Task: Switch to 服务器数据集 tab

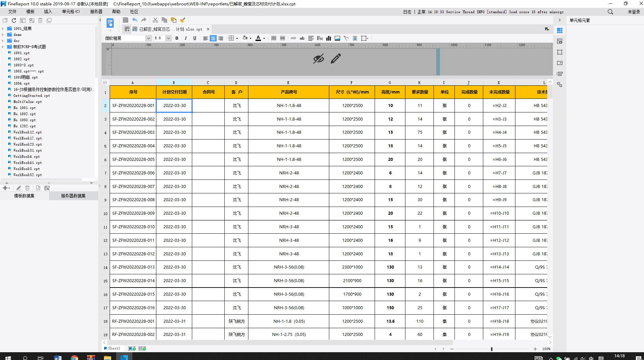Action: (73, 196)
